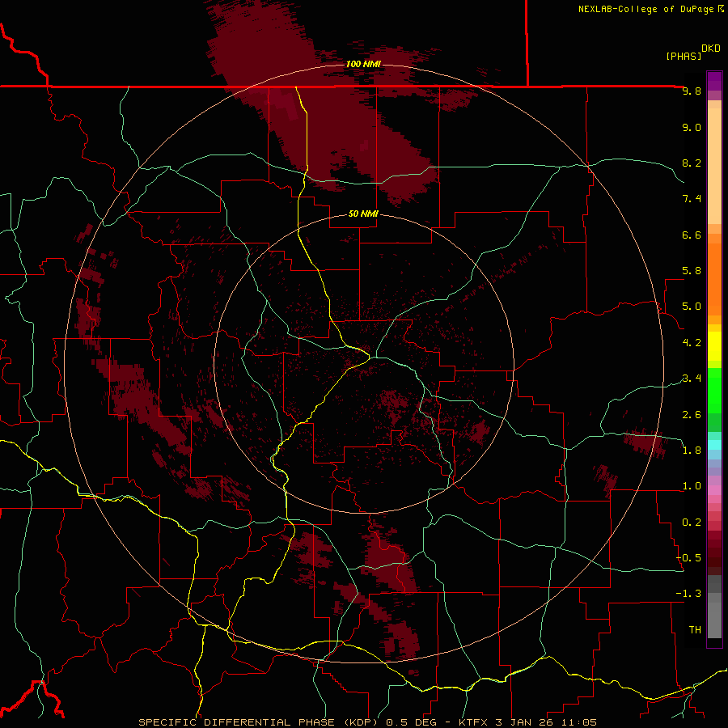Click the [PHAS] units label

pyautogui.click(x=684, y=56)
